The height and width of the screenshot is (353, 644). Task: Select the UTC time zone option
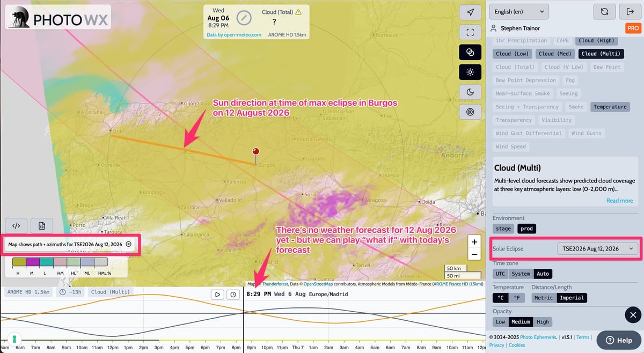[500, 274]
